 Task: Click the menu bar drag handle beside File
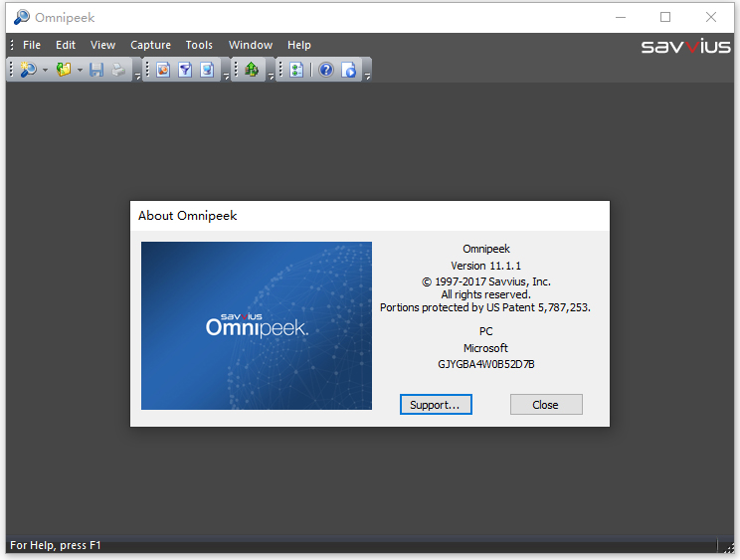coord(12,45)
